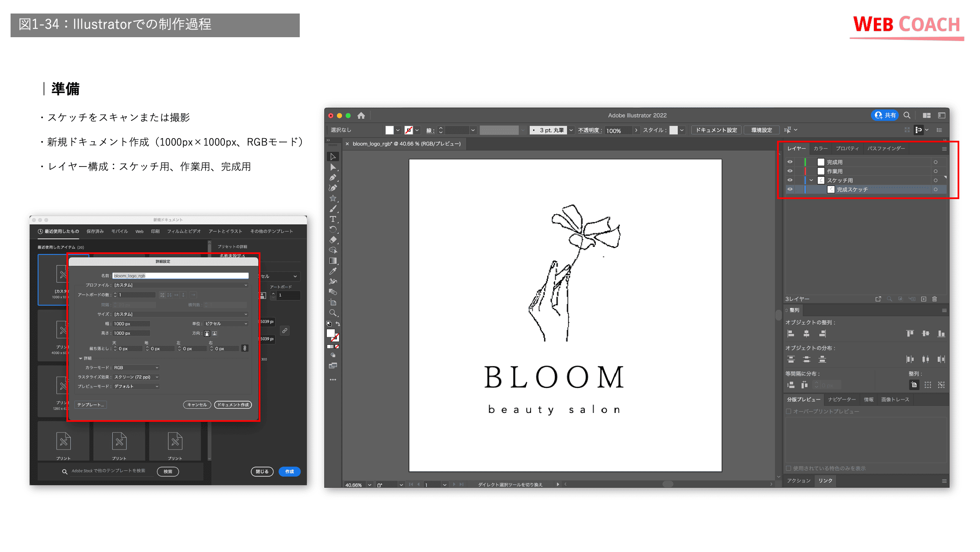Screen dimensions: 980x552
Task: Click the 不透明度 100% input field
Action: [x=619, y=131]
